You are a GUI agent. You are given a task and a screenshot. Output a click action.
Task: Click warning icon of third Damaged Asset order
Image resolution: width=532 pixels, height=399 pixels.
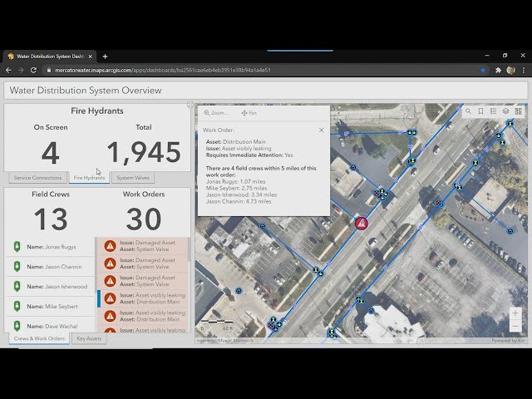click(110, 281)
